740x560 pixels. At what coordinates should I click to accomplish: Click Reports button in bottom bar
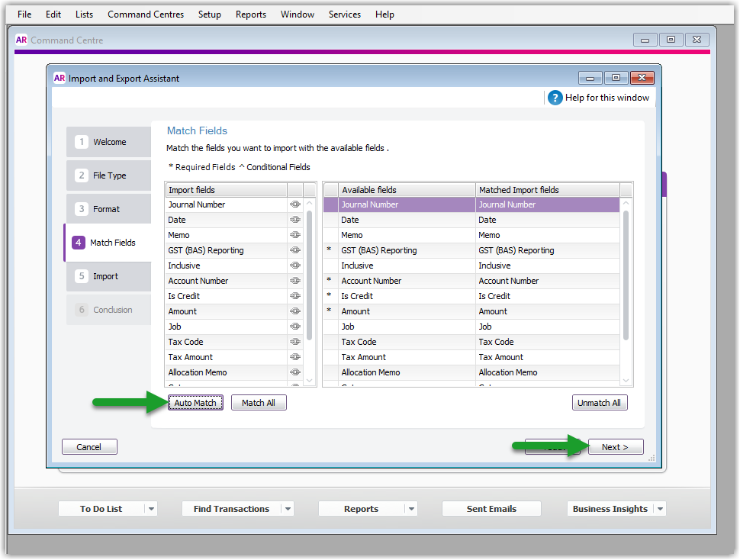tap(361, 509)
